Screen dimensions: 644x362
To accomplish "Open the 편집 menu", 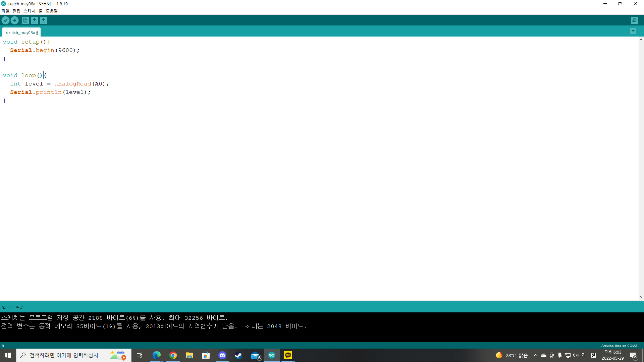I will 16,11.
